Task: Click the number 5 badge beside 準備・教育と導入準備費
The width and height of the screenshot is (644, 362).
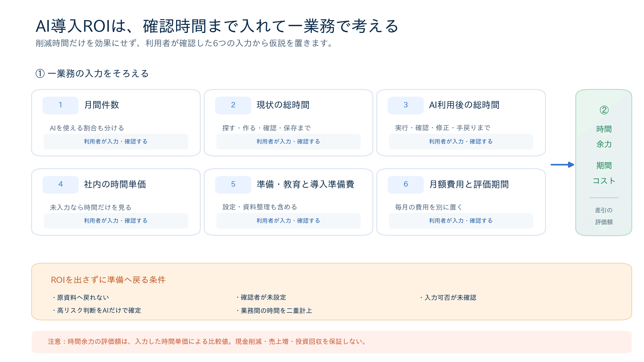Action: click(233, 184)
